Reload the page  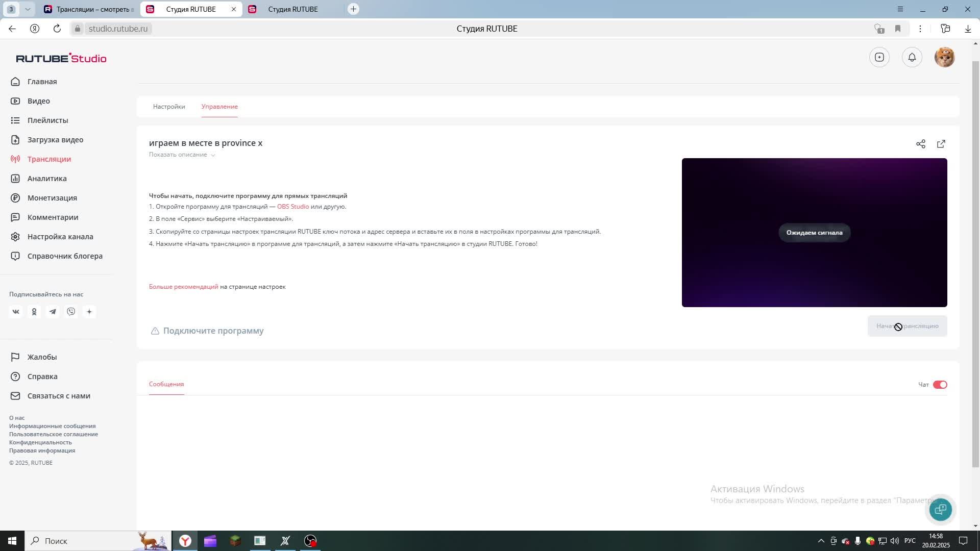(57, 29)
